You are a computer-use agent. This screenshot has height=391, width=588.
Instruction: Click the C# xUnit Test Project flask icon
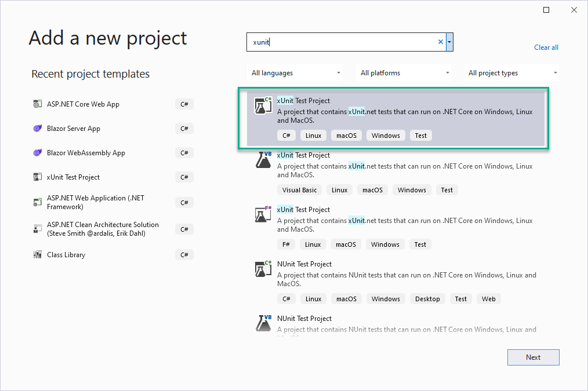tap(263, 105)
